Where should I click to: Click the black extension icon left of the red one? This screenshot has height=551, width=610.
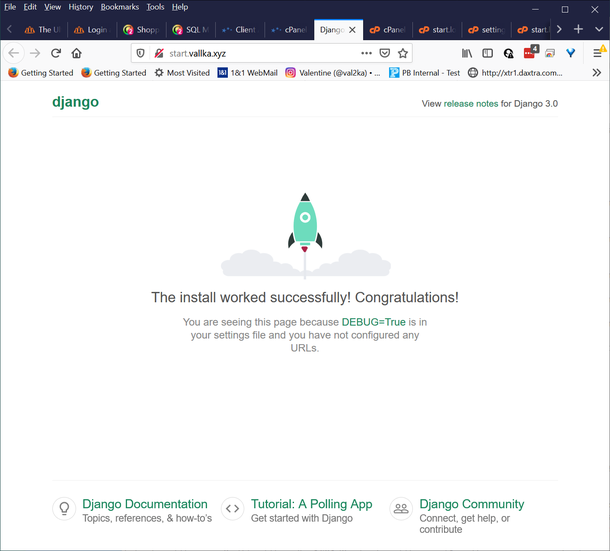pos(508,53)
